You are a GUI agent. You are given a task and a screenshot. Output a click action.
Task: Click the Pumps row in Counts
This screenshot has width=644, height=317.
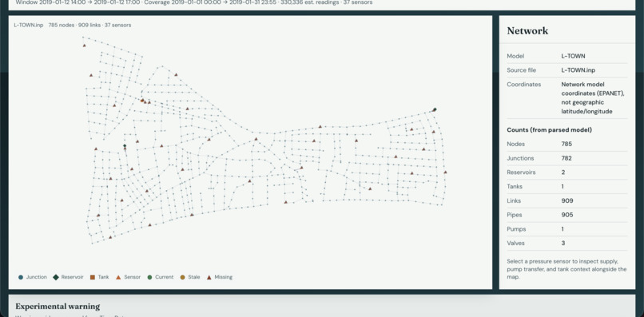[x=567, y=229]
